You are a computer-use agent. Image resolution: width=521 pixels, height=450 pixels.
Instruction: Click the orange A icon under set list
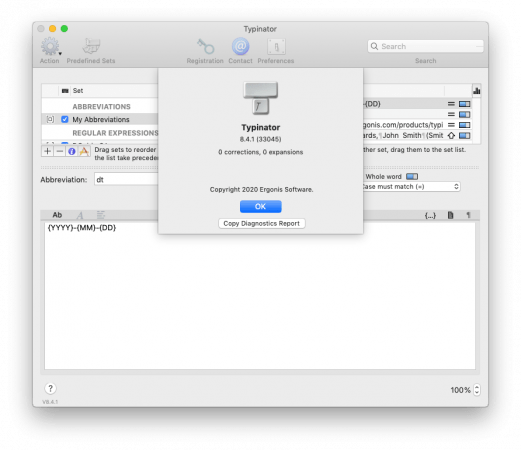pyautogui.click(x=84, y=151)
